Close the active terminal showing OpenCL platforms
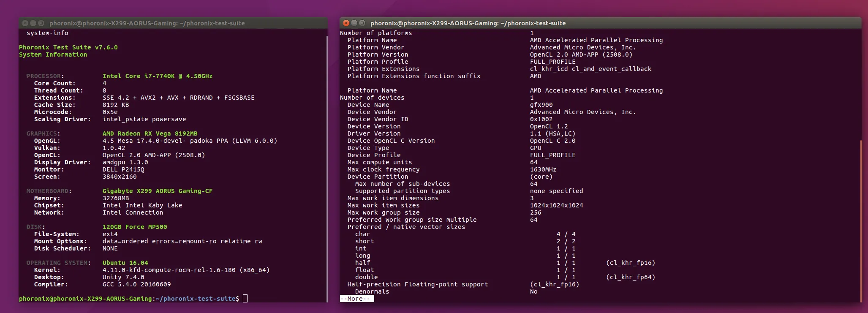Image resolution: width=868 pixels, height=313 pixels. point(346,23)
